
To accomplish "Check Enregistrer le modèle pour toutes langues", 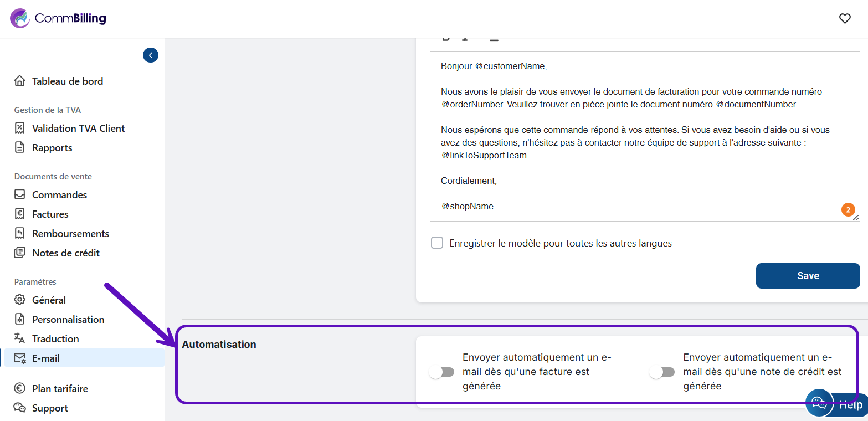I will click(x=437, y=243).
